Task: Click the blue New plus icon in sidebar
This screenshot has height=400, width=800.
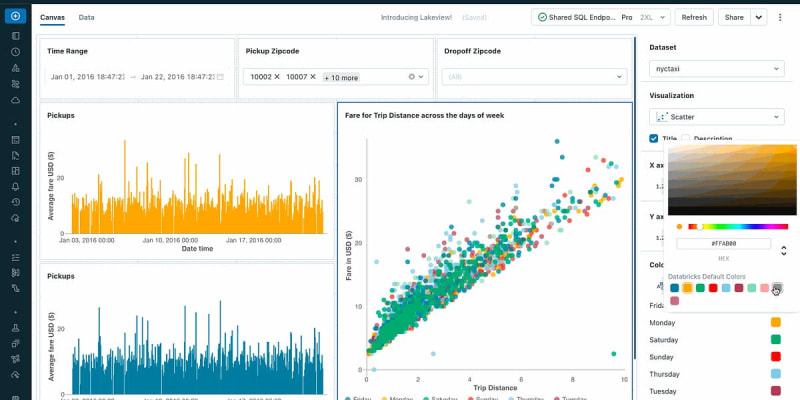Action: click(x=15, y=16)
